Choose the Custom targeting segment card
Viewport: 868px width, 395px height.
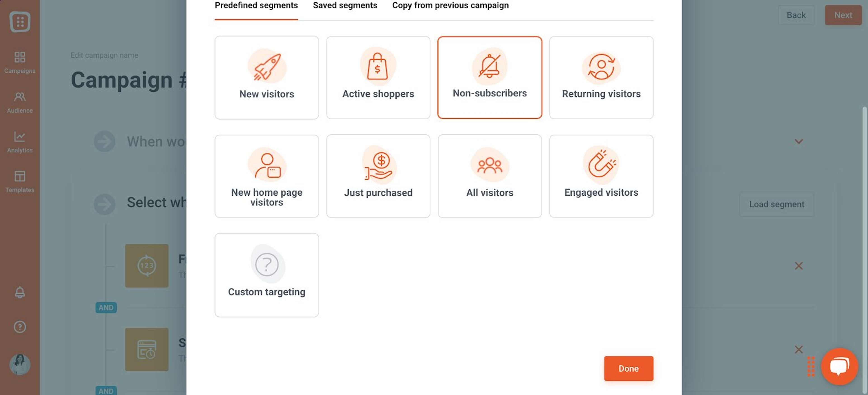click(267, 275)
